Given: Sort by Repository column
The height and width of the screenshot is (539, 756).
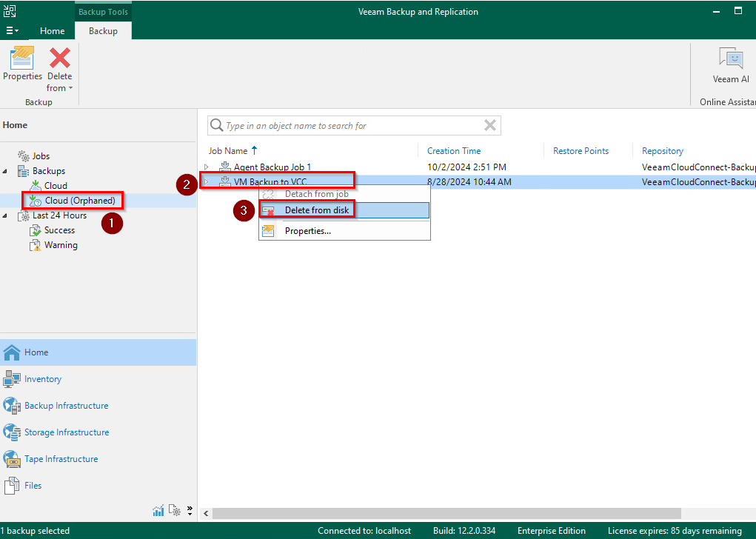Looking at the screenshot, I should [x=663, y=151].
